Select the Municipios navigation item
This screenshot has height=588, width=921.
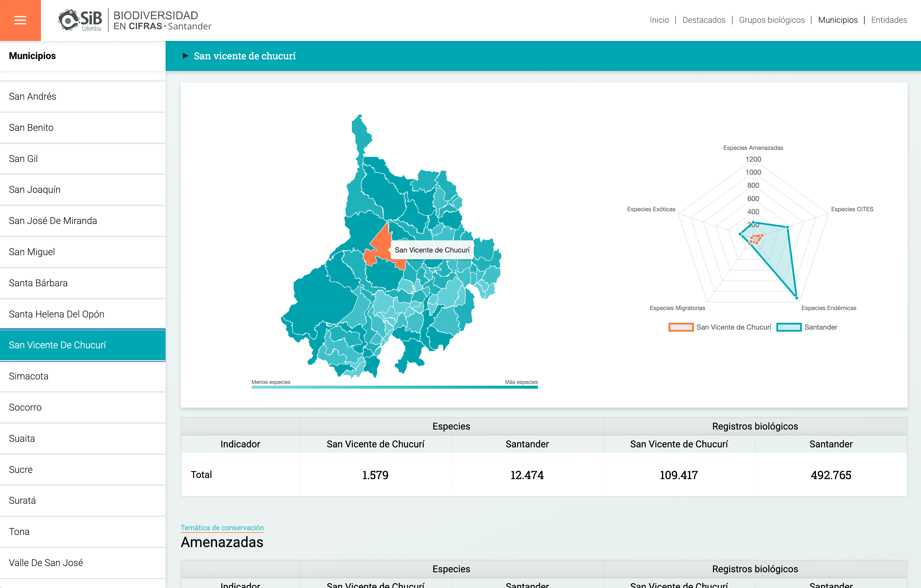point(838,20)
